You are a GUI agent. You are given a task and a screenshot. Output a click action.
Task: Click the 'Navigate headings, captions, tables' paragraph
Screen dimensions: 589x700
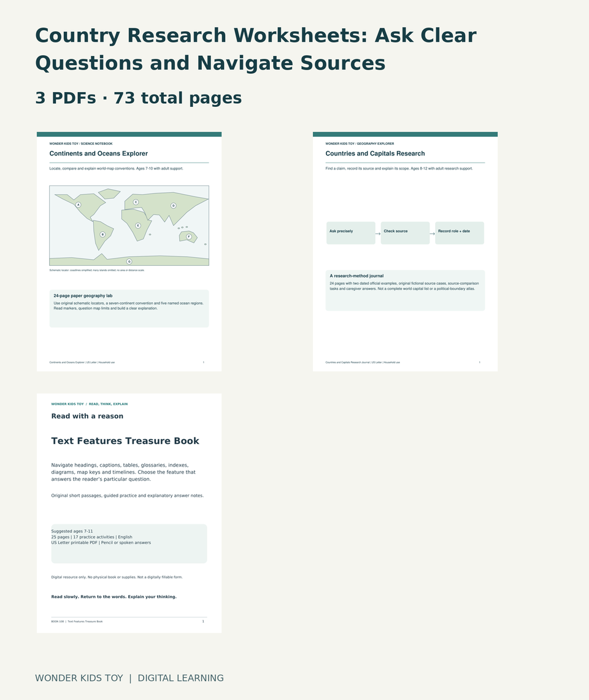point(123,472)
